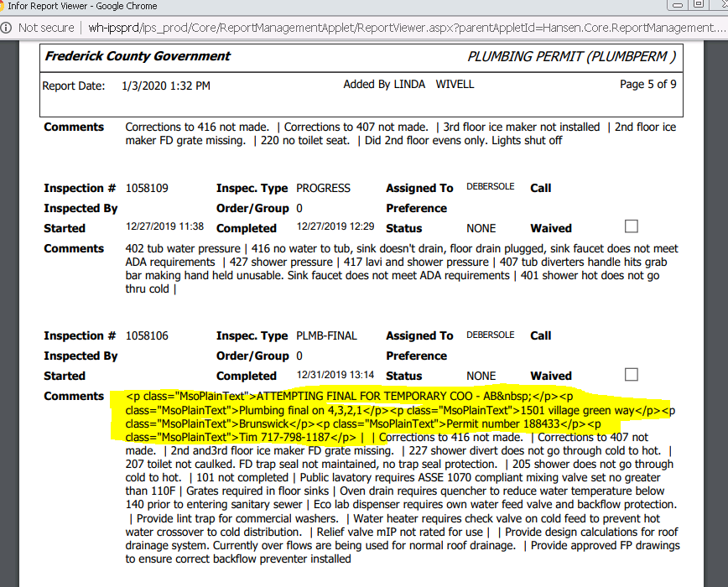Click the "Page 5 of 9" indicator
This screenshot has width=728, height=587.
point(647,85)
